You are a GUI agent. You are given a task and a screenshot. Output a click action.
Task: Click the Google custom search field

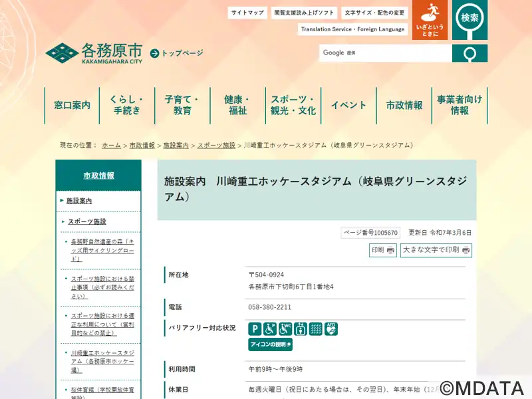tap(386, 53)
